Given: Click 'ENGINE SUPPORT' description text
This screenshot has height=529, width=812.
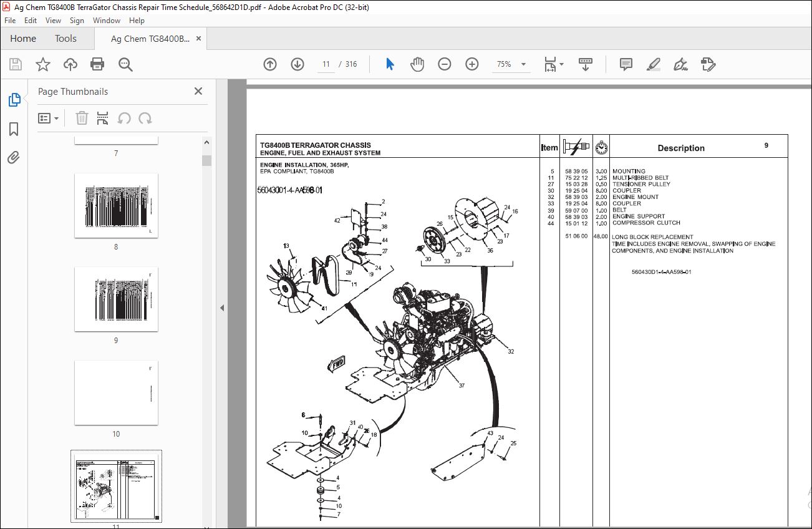Looking at the screenshot, I should [x=639, y=216].
